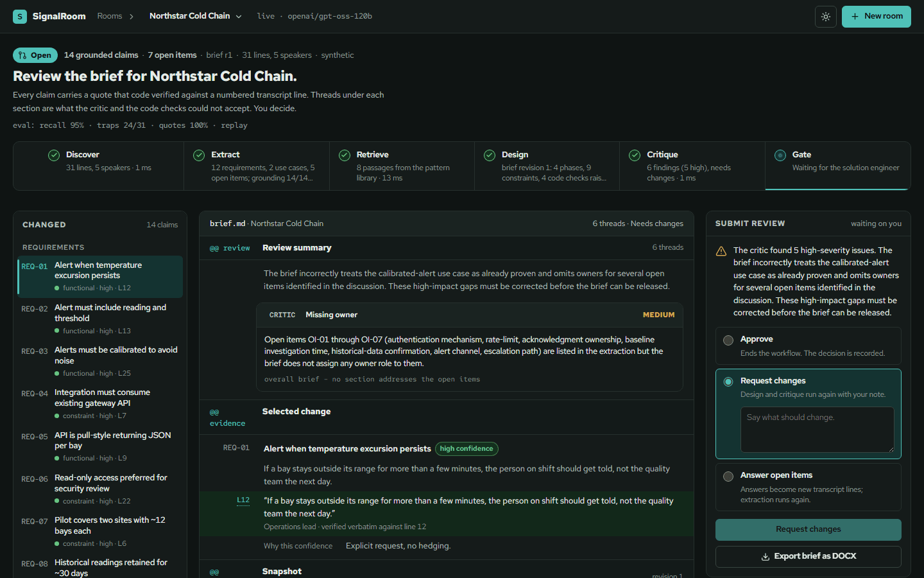This screenshot has height=578, width=924.
Task: Click the Critique step checkmark icon
Action: [x=635, y=155]
